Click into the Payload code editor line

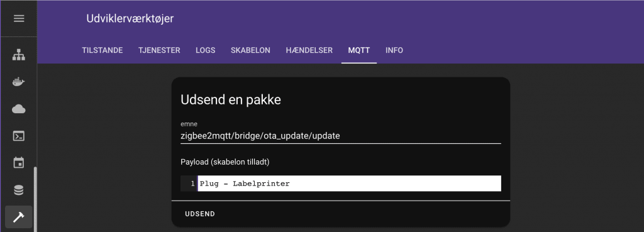(350, 184)
